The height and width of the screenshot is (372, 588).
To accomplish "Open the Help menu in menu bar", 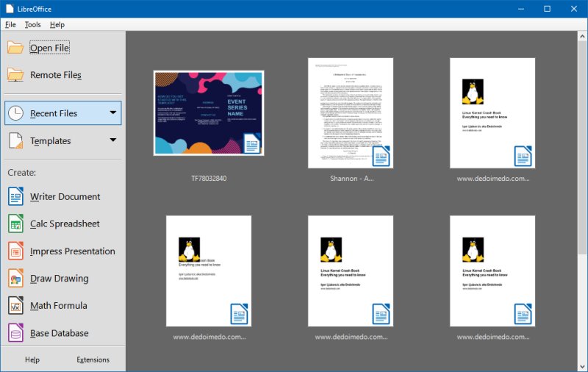I will 57,24.
